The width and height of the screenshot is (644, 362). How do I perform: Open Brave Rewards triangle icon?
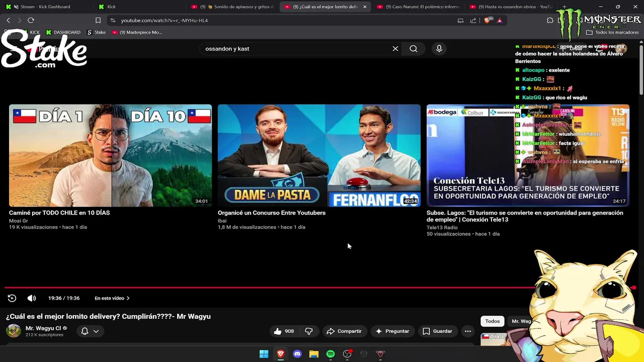pos(499,21)
